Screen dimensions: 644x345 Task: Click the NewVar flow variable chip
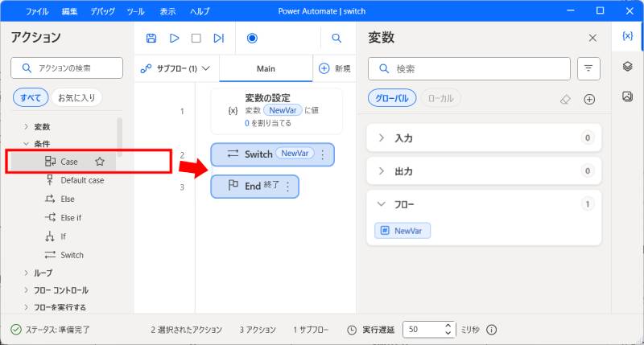tap(402, 231)
